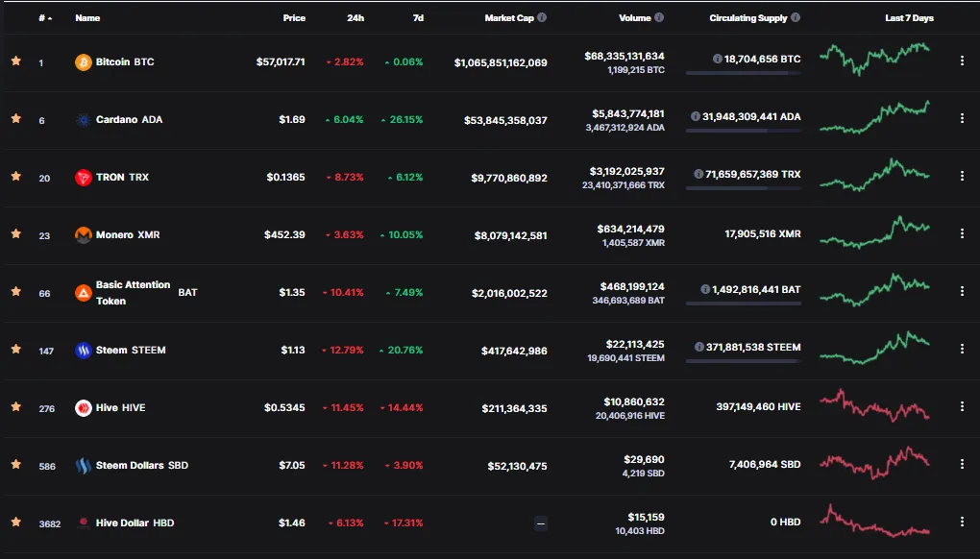Open the three-dot menu for TRON
The height and width of the screenshot is (559, 980).
(x=962, y=176)
